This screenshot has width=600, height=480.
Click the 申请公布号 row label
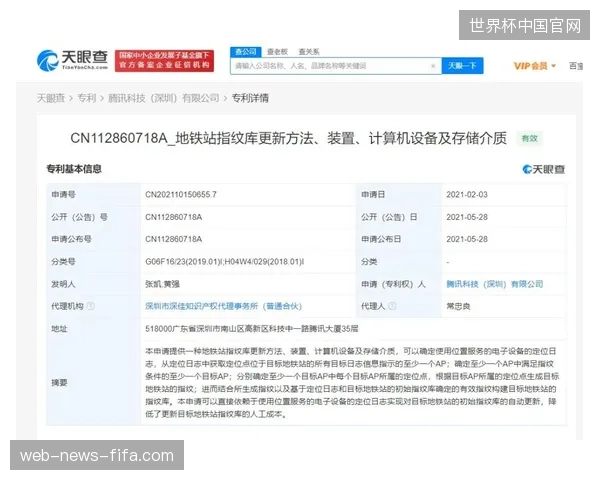click(x=71, y=239)
